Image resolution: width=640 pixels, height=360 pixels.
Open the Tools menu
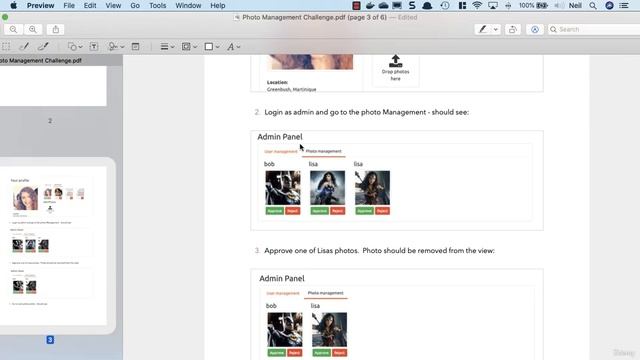point(158,5)
